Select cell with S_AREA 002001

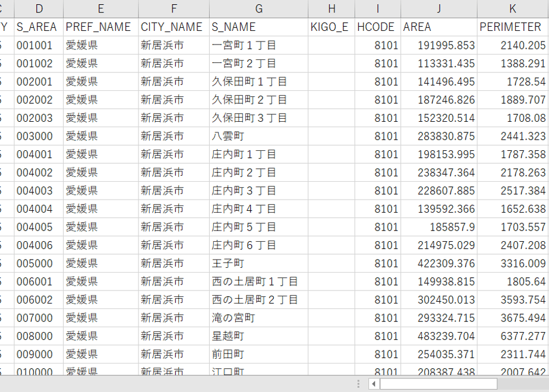[x=39, y=81]
